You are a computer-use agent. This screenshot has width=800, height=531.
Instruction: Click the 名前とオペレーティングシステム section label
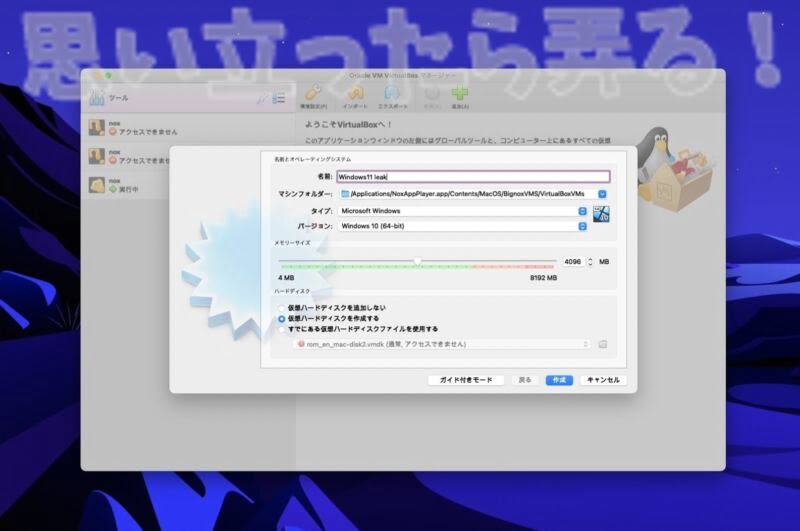click(x=313, y=159)
